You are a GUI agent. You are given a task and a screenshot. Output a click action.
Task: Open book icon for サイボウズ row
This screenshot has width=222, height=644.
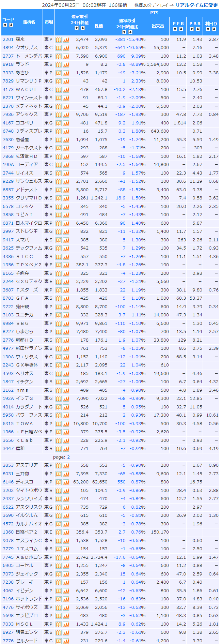pyautogui.click(x=59, y=608)
